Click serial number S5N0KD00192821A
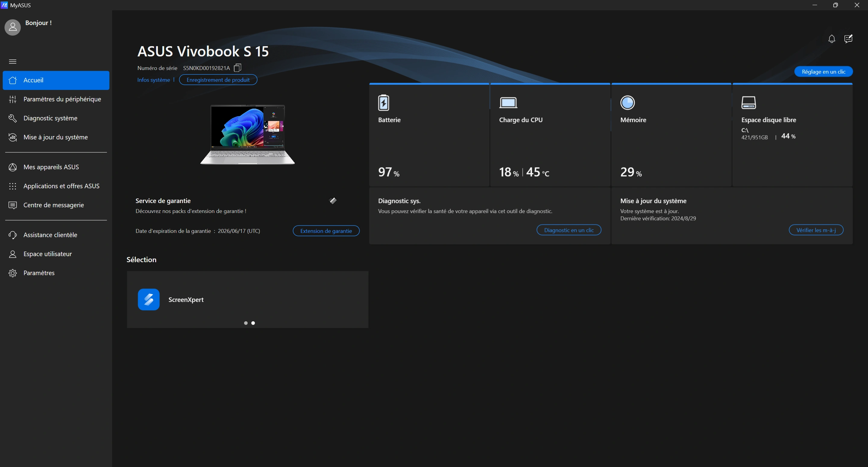This screenshot has width=868, height=467. point(206,68)
